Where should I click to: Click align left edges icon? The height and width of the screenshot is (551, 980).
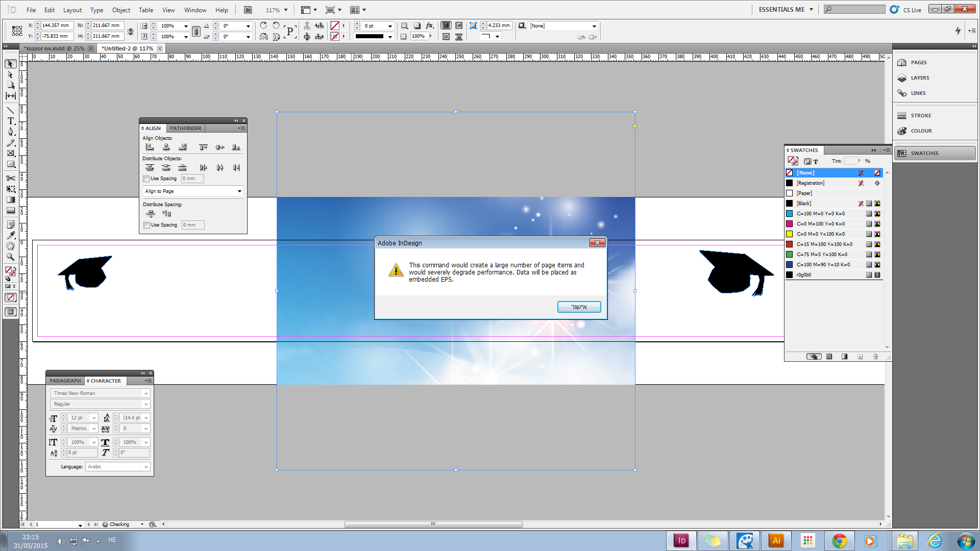(x=150, y=147)
